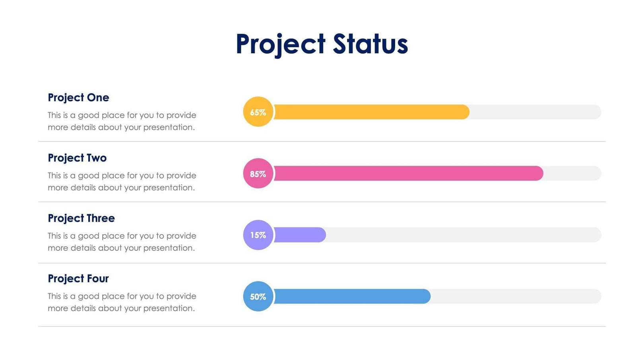Click the unfilled gray track of Project Four bar
644x362 pixels.
516,296
